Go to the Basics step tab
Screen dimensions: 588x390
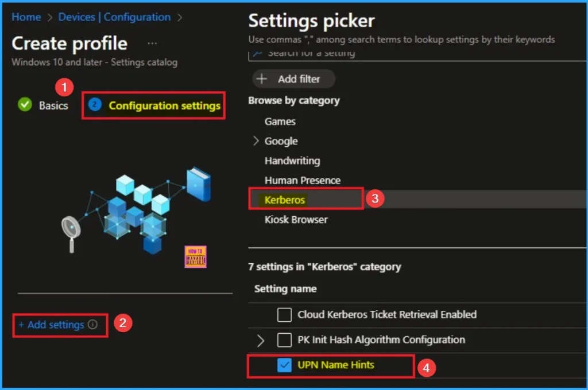[x=53, y=106]
